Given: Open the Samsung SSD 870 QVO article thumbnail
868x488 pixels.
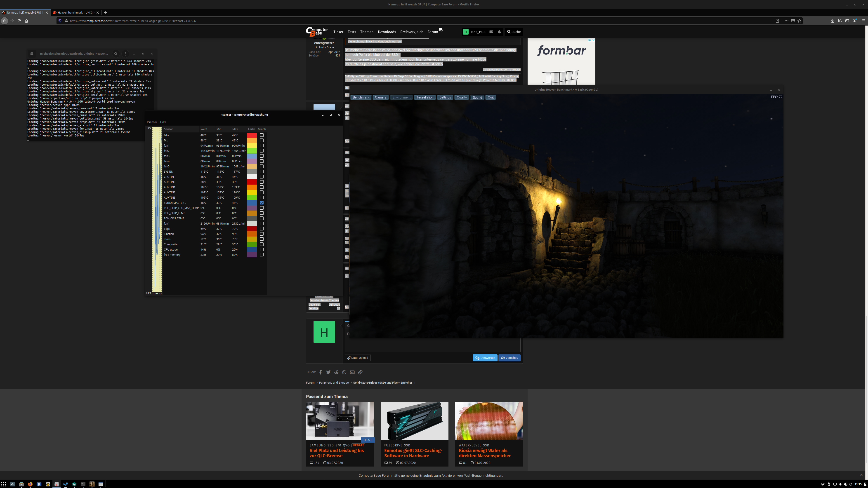Looking at the screenshot, I should pyautogui.click(x=340, y=420).
